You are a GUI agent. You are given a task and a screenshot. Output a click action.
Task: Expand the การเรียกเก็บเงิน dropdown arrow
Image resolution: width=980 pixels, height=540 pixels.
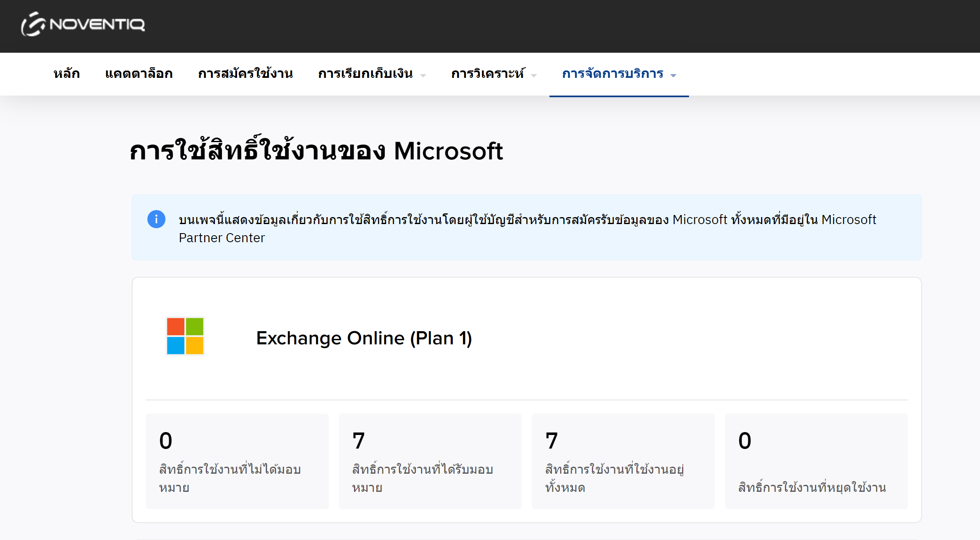(x=423, y=75)
